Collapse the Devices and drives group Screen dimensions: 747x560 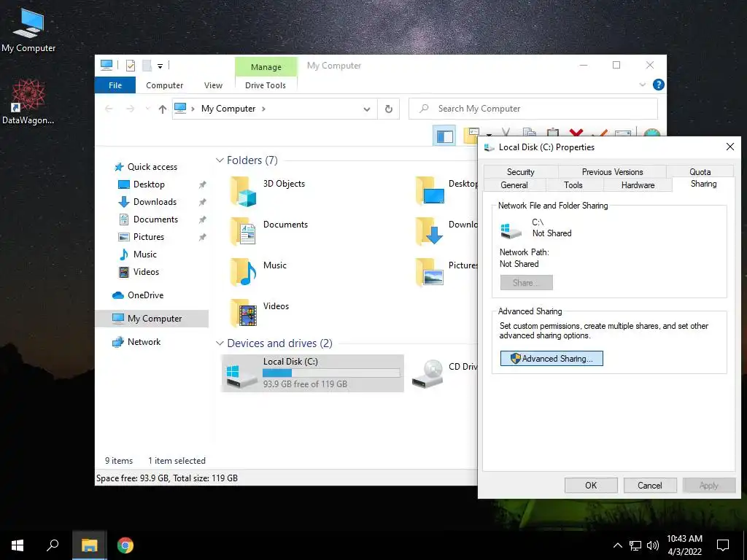[x=220, y=343]
